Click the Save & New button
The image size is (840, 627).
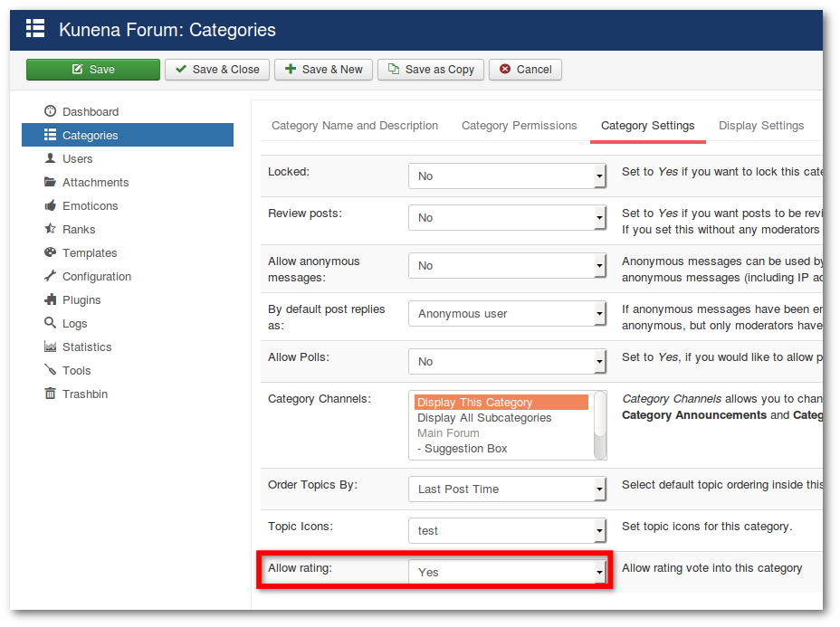[x=323, y=70]
